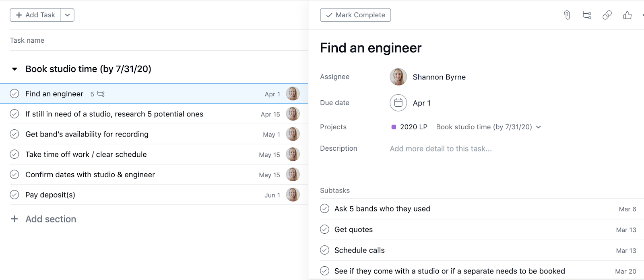Image resolution: width=644 pixels, height=280 pixels.
Task: Mark Get band's availability task complete
Action: (14, 134)
